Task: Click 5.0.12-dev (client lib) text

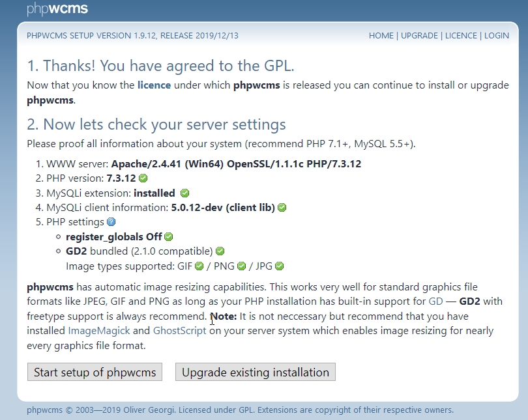Action: click(x=223, y=208)
